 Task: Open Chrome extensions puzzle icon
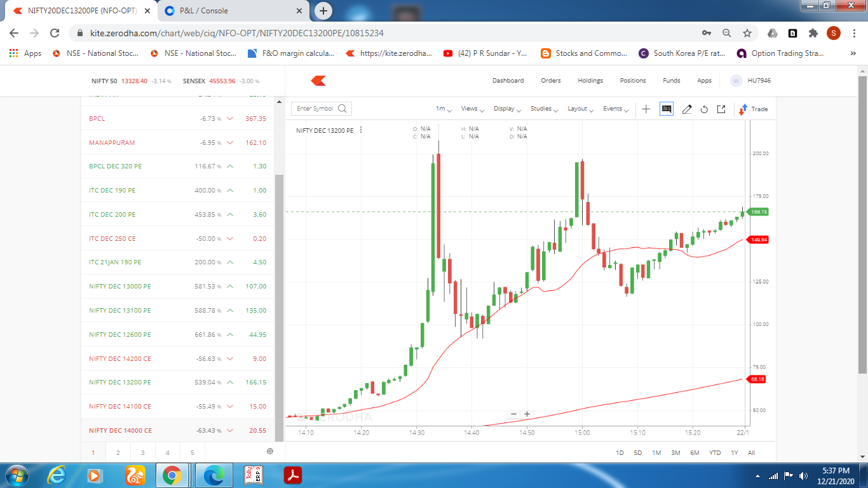click(813, 33)
